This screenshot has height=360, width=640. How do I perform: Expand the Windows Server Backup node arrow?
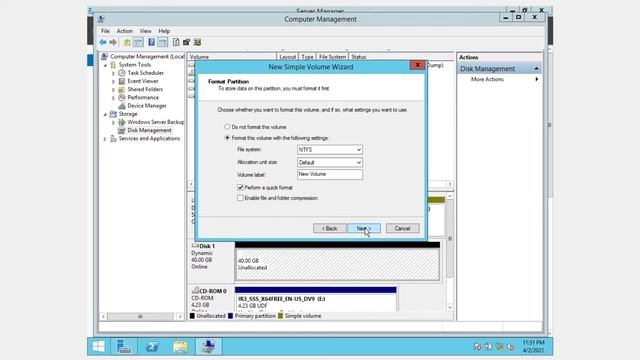113,122
